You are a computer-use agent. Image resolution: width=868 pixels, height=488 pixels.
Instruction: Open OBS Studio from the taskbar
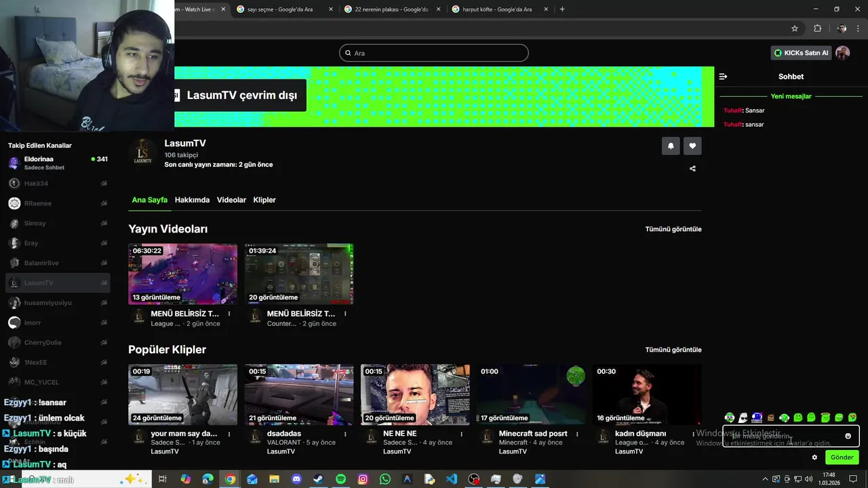[473, 479]
